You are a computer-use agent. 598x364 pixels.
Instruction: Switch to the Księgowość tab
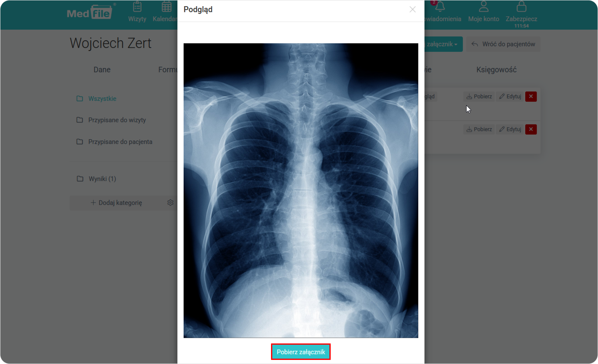pyautogui.click(x=496, y=70)
